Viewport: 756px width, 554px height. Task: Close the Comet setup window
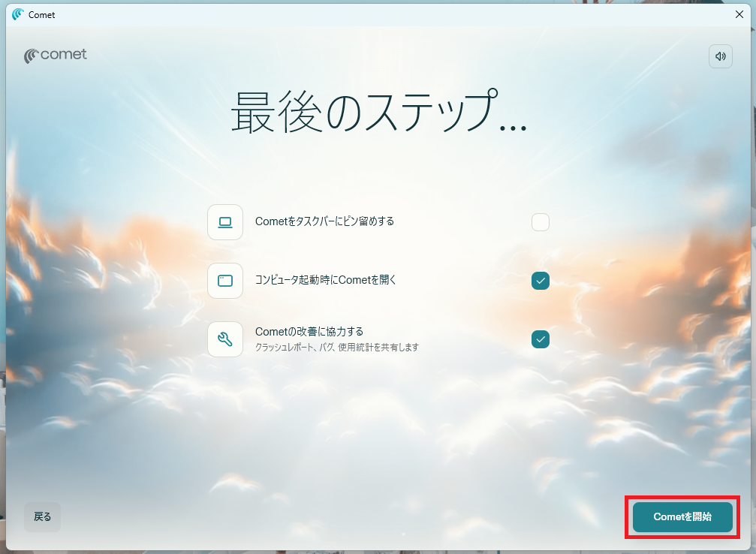pos(739,14)
